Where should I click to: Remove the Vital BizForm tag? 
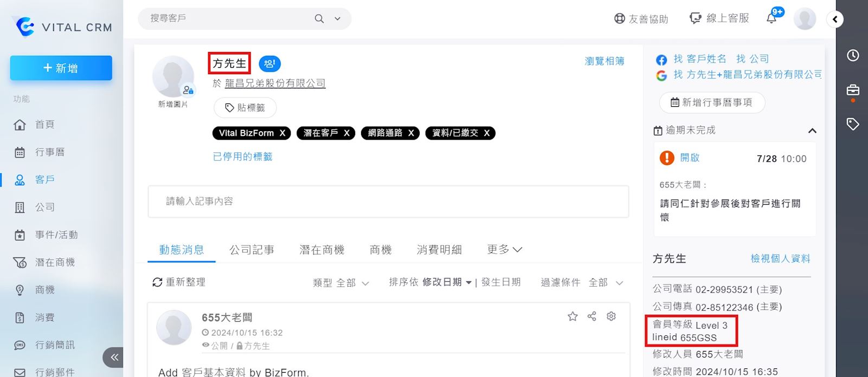[282, 133]
